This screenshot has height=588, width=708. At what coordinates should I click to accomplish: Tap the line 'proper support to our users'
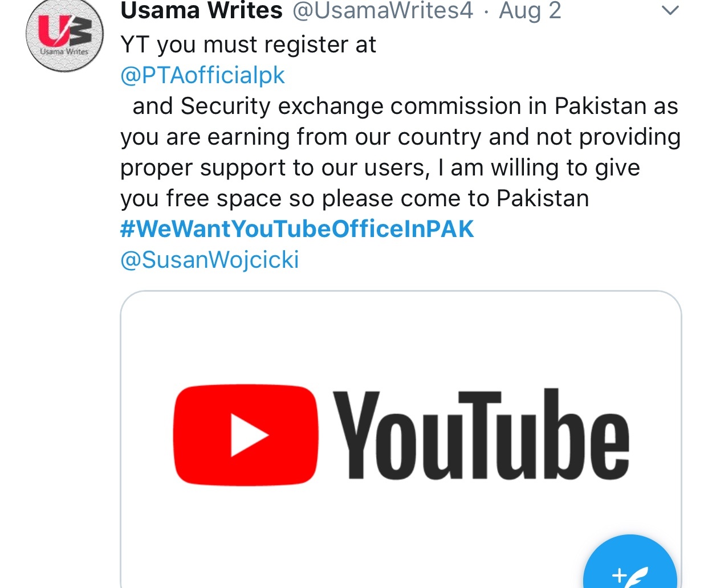coord(274,168)
